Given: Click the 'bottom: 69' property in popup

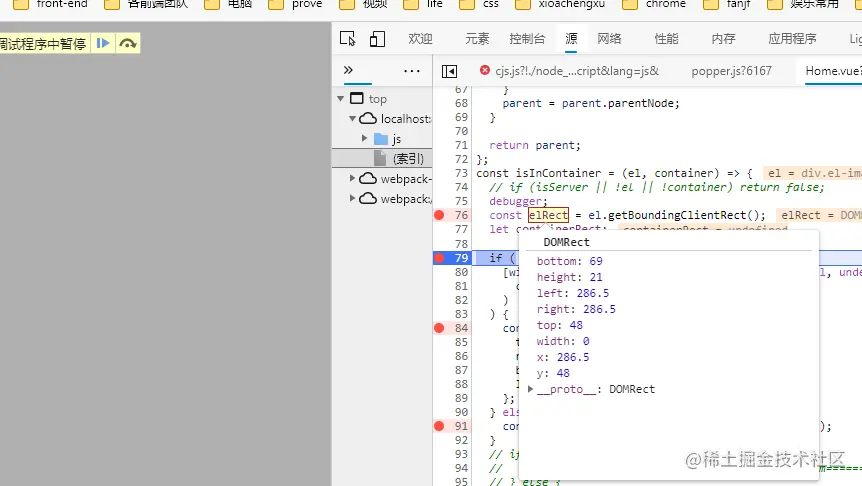Looking at the screenshot, I should 570,261.
